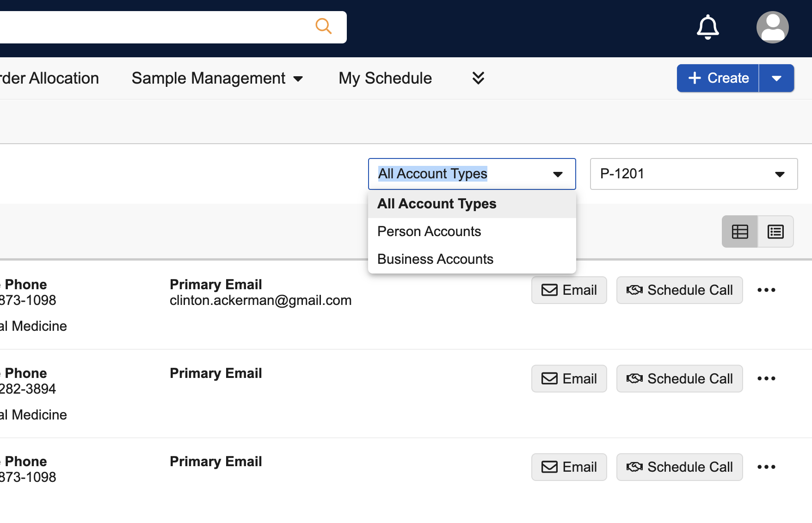The image size is (812, 523).
Task: Open Order Allocation
Action: [x=49, y=78]
